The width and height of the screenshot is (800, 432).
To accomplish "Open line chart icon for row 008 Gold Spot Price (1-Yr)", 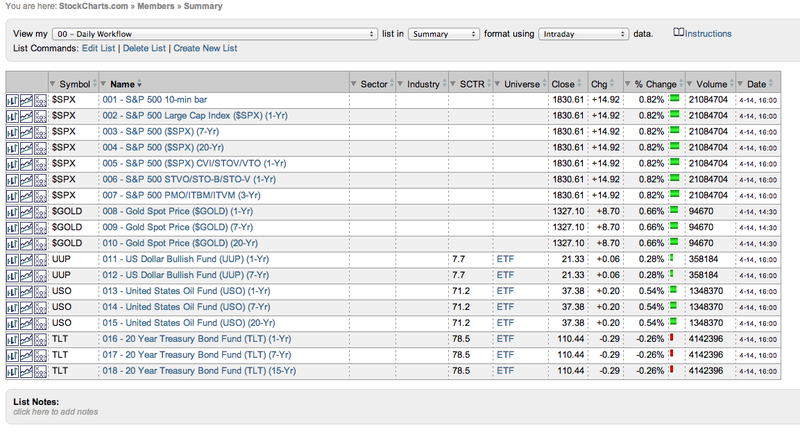I will 26,212.
